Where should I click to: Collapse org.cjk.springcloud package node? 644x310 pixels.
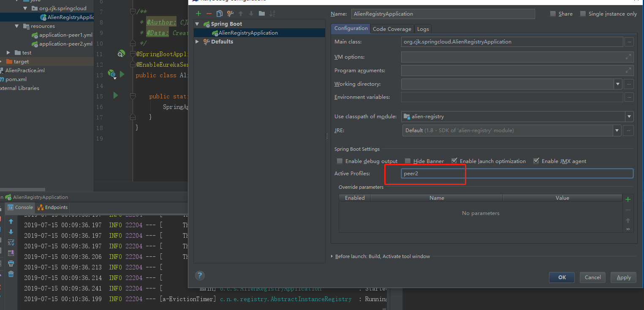[26, 8]
